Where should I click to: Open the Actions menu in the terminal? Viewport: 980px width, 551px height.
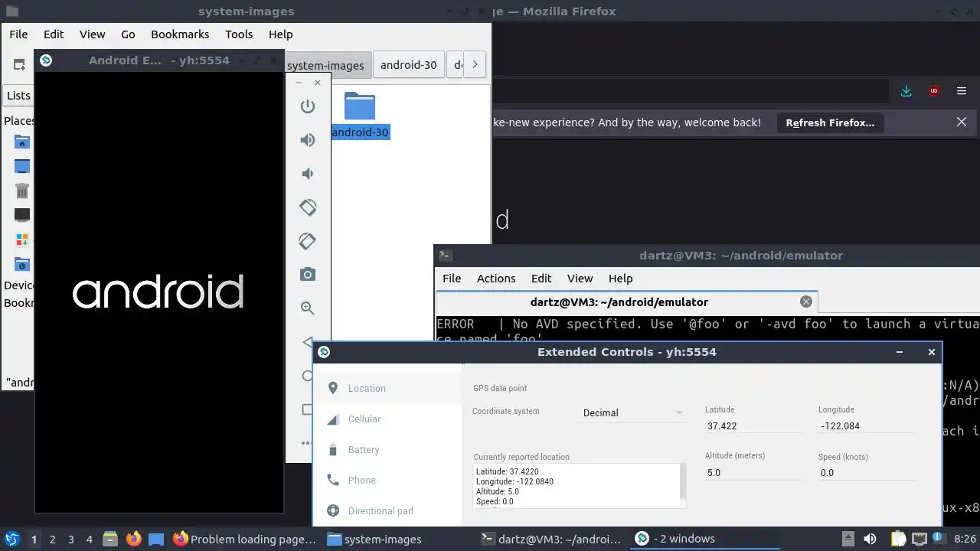pos(496,278)
